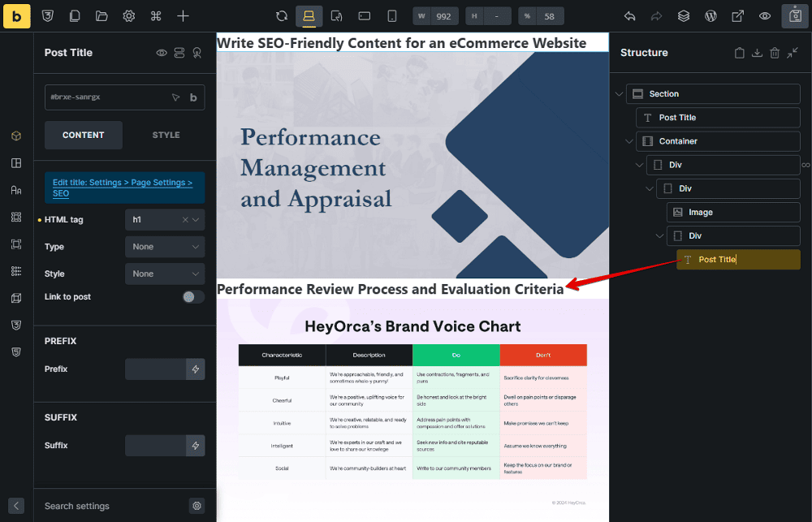Image resolution: width=812 pixels, height=522 pixels.
Task: Click the dynamic data bolt beside Prefix
Action: point(195,369)
